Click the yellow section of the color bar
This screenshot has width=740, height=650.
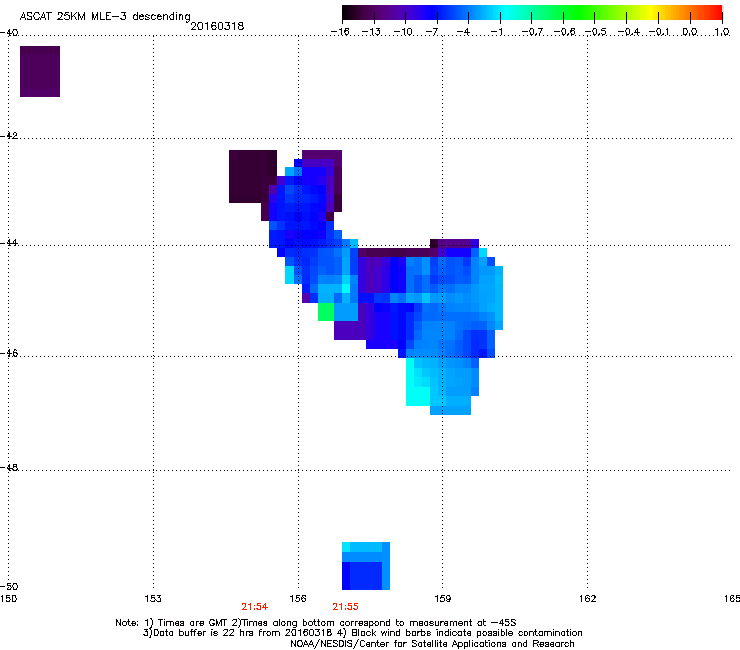point(651,13)
